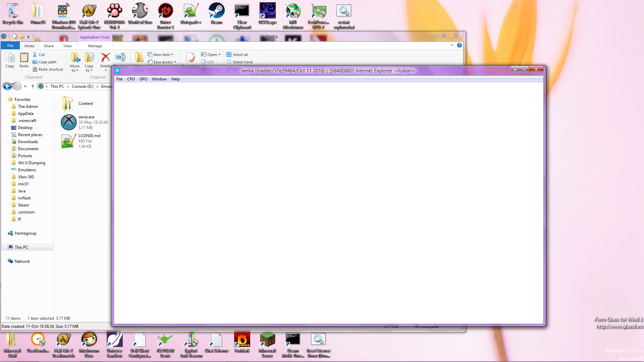644x362 pixels.
Task: Open the GPU menu in xenia
Action: click(143, 79)
